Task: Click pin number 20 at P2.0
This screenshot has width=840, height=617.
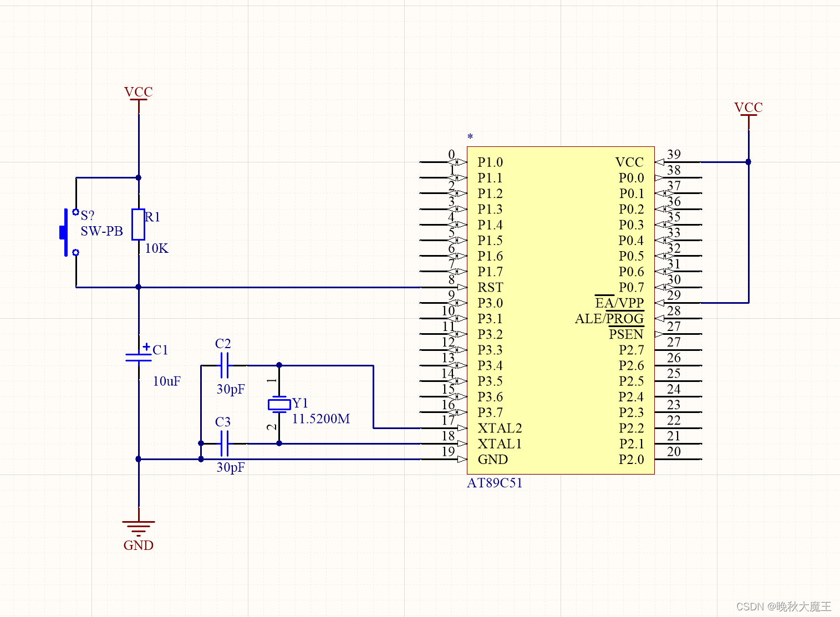Action: click(674, 452)
